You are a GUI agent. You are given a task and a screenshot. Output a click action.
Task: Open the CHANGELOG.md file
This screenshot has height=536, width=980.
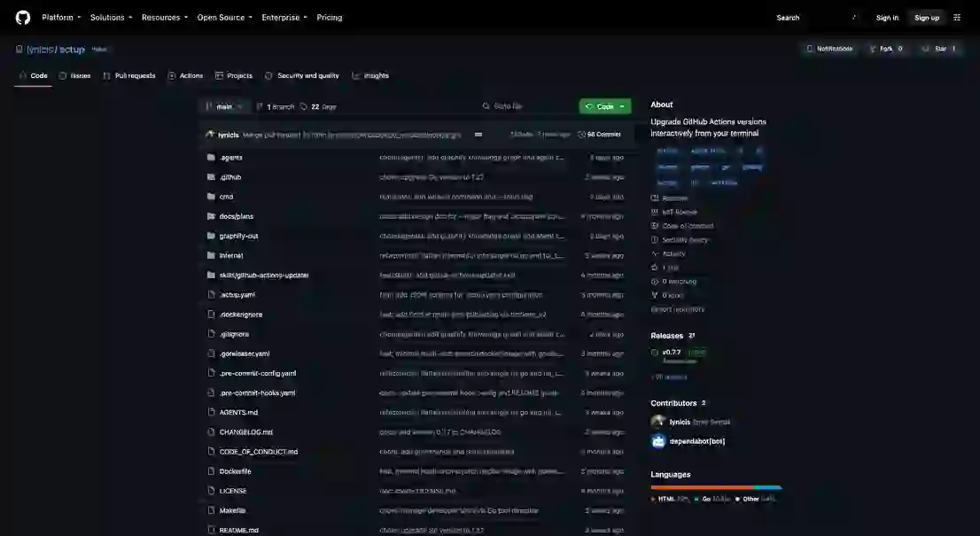click(x=245, y=431)
